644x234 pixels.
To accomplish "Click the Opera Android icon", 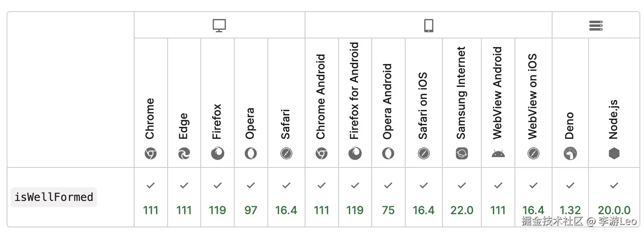I will point(388,154).
